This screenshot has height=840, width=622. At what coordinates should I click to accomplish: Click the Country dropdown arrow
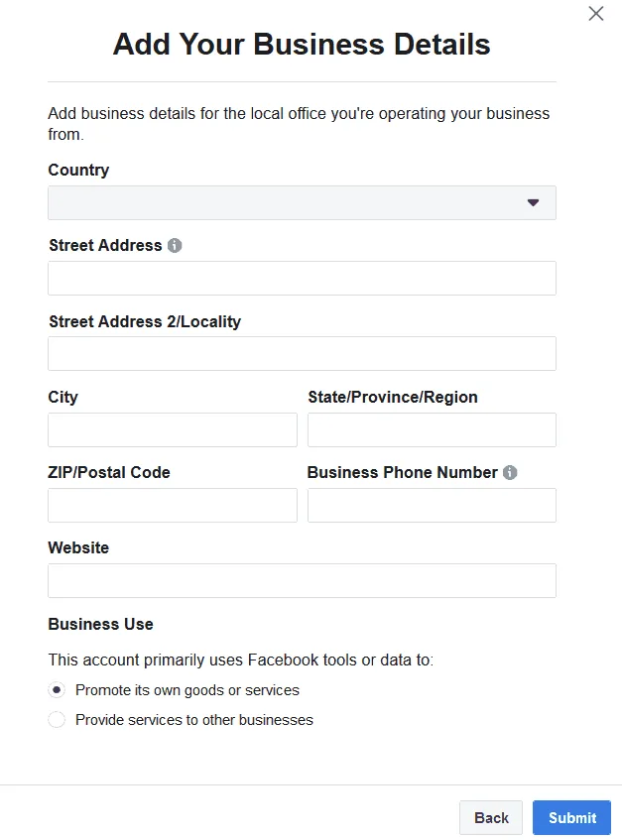pyautogui.click(x=534, y=202)
